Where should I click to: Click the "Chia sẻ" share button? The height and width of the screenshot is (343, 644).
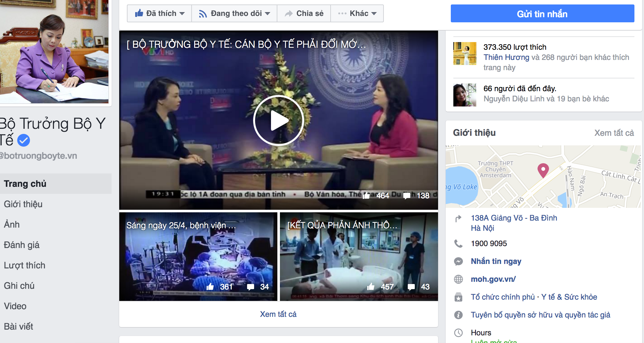304,13
